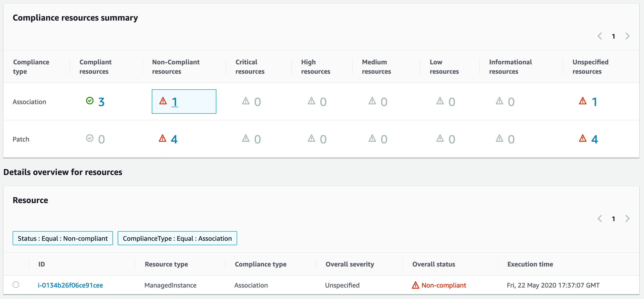Screen dimensions: 644x299
Task: Click the Status Equal Non-compliant filter pill
Action: coord(63,238)
